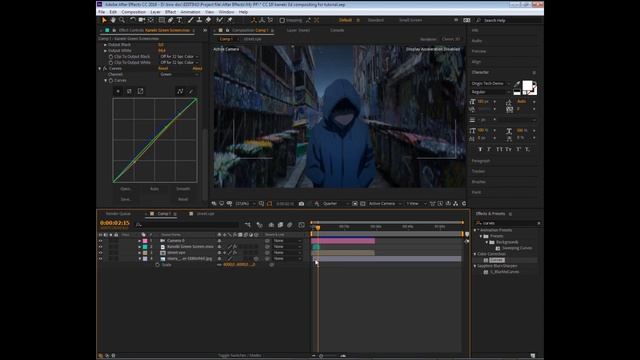This screenshot has width=640, height=360.
Task: Click the pink label color of Camera 0
Action: (x=145, y=241)
